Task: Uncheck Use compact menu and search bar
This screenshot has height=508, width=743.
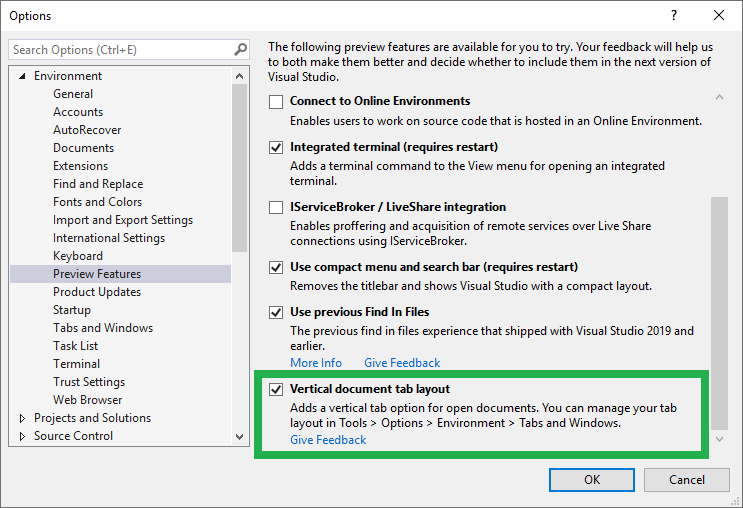Action: [x=277, y=268]
